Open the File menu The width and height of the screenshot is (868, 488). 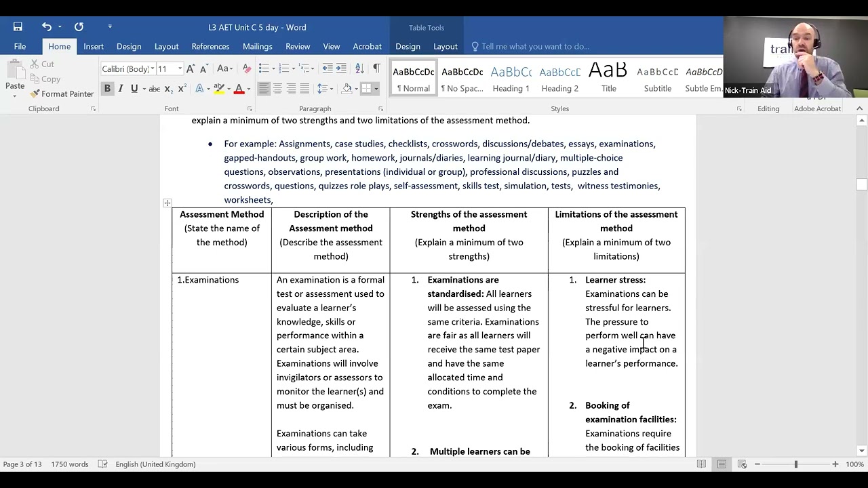point(20,46)
